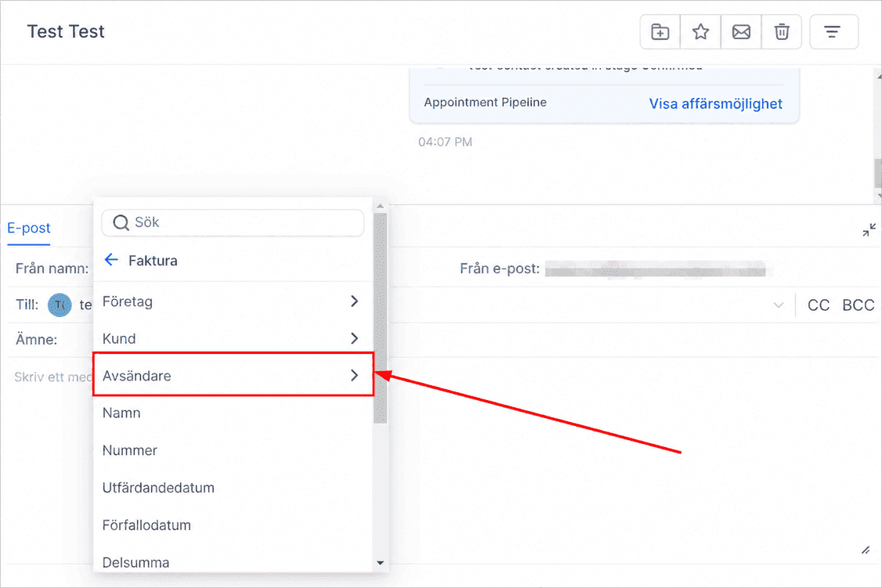The height and width of the screenshot is (588, 882).
Task: Click the contact avatar in Till field
Action: point(60,305)
